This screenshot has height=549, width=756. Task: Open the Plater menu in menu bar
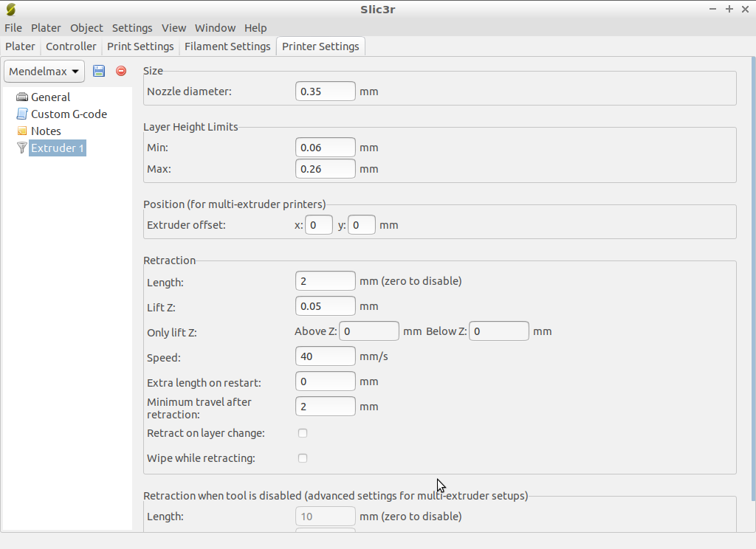46,28
